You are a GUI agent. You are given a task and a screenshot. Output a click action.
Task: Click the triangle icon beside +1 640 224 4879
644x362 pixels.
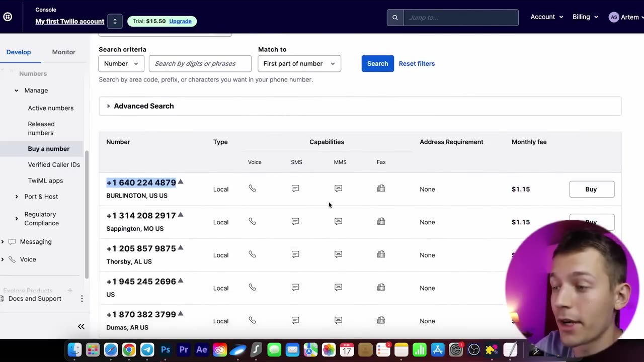coord(181,182)
